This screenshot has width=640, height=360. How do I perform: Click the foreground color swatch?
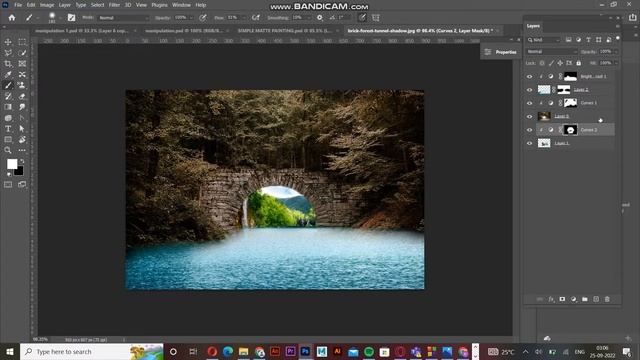point(12,164)
